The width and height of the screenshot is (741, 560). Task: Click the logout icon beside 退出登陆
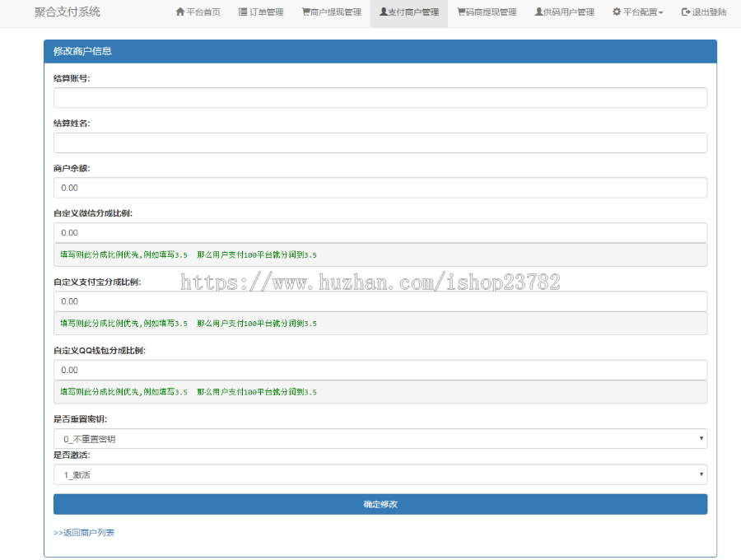[x=686, y=12]
